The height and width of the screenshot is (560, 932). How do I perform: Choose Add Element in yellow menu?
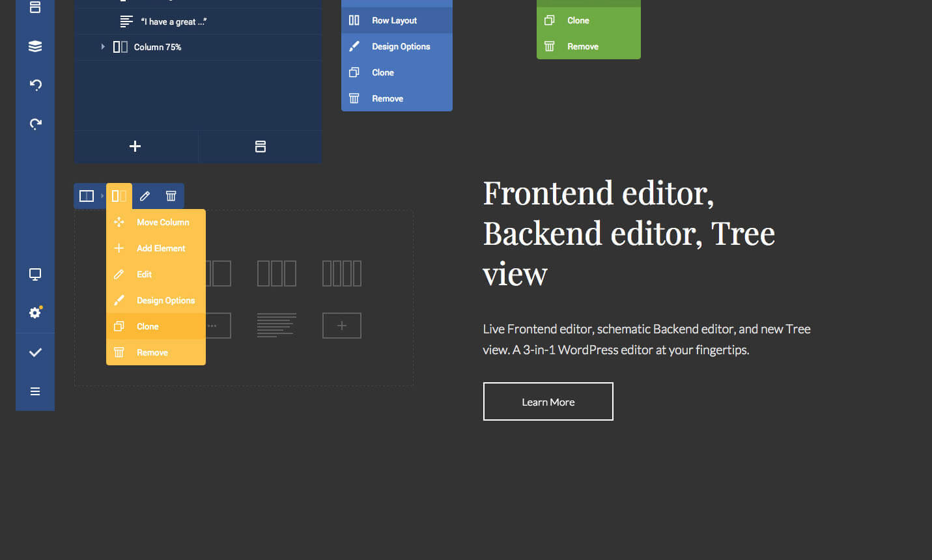coord(156,248)
